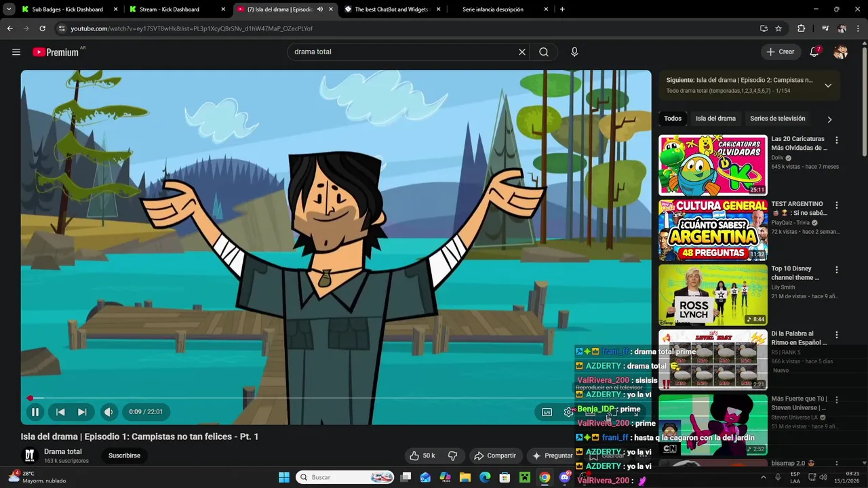Open Cultura General Argentina quiz thumbnail
Screen dimensions: 868x488
click(713, 230)
